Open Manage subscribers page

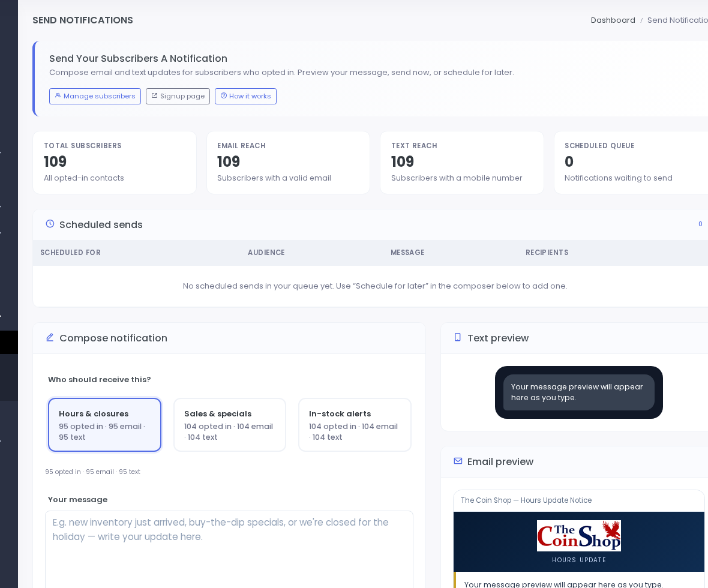[95, 96]
